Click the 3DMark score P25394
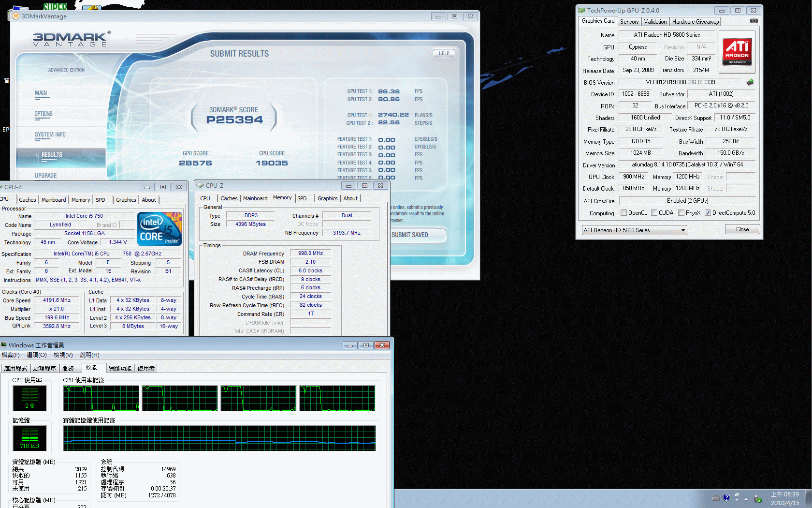Image resolution: width=812 pixels, height=508 pixels. pyautogui.click(x=234, y=120)
